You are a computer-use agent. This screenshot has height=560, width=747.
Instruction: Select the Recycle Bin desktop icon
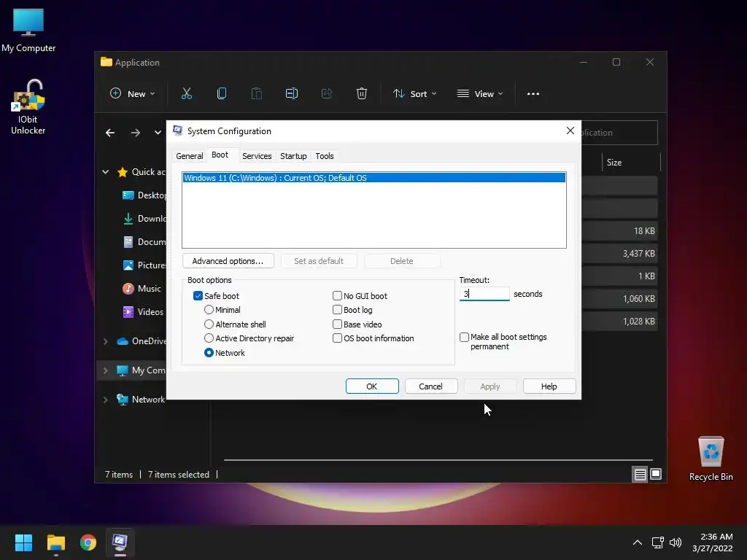click(x=711, y=459)
